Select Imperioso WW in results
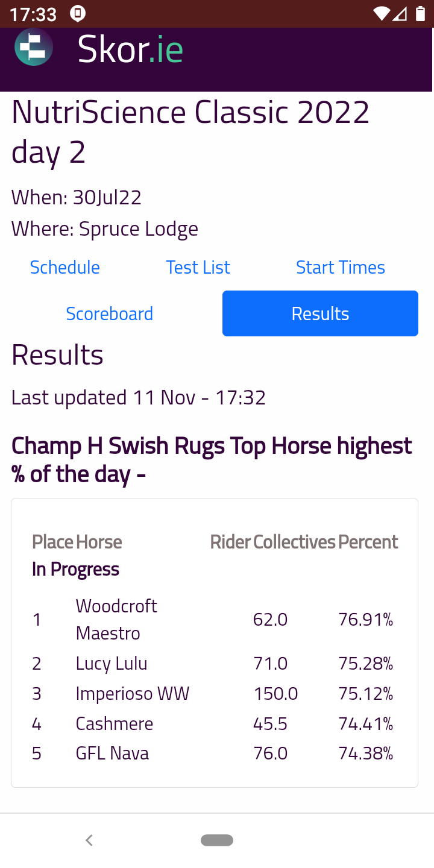Viewport: 434px width, 868px height. tap(133, 694)
